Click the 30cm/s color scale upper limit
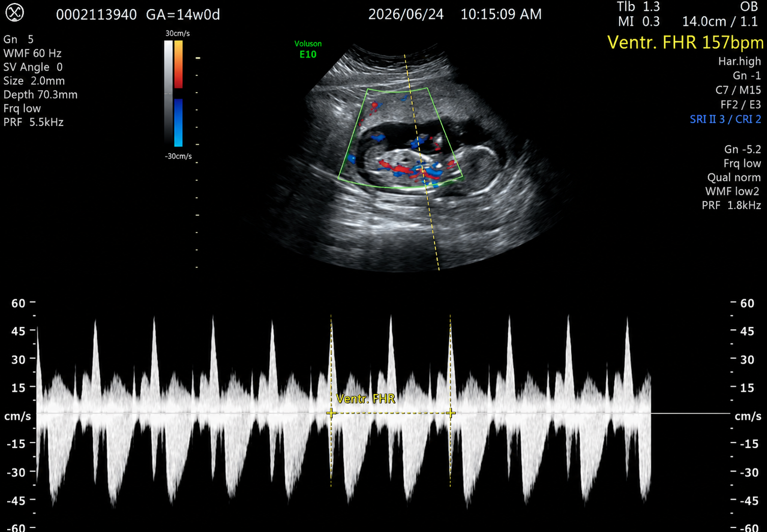The image size is (767, 532). pyautogui.click(x=177, y=33)
